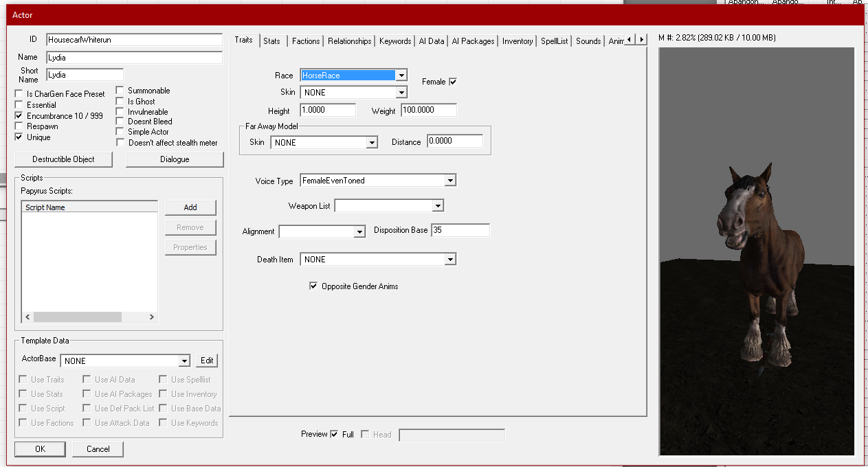The image size is (868, 467).
Task: Click Edit next to ActorBase
Action: (x=207, y=361)
